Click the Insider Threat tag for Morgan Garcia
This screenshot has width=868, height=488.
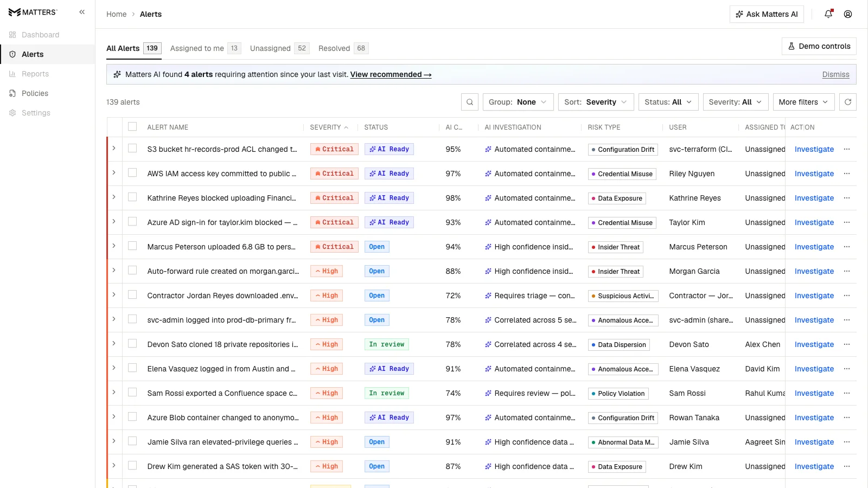point(616,272)
